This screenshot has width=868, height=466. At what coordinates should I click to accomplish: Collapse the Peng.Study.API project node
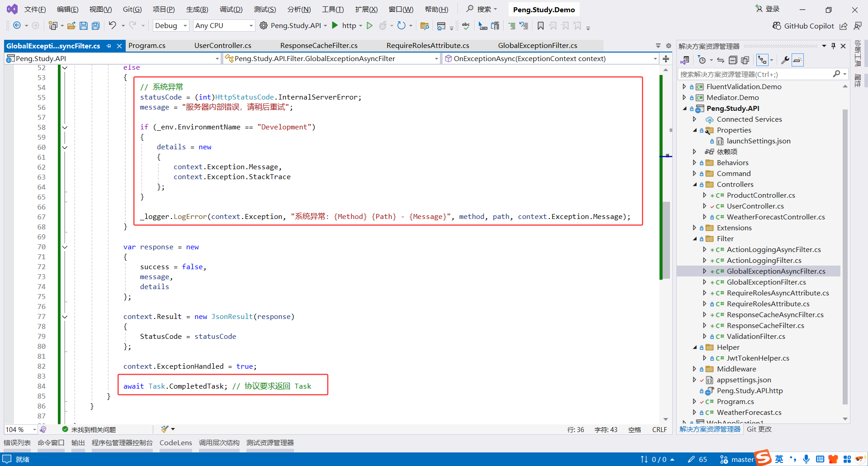(x=684, y=109)
